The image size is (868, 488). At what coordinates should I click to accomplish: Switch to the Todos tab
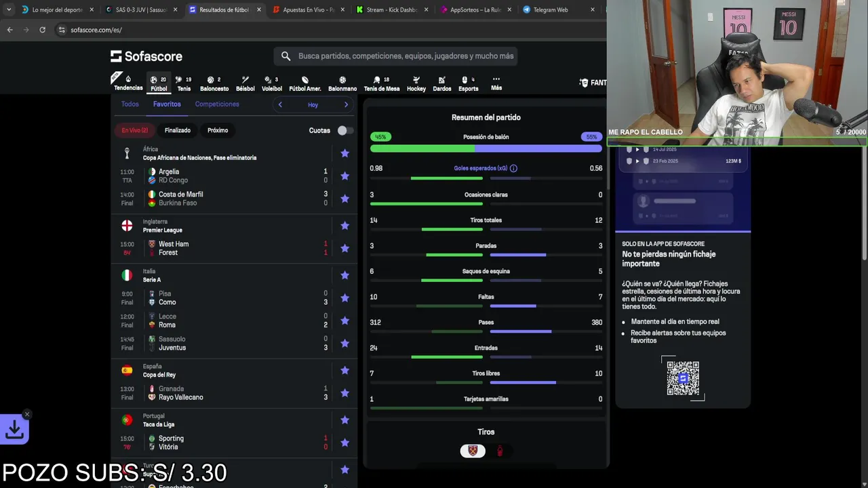pyautogui.click(x=130, y=104)
